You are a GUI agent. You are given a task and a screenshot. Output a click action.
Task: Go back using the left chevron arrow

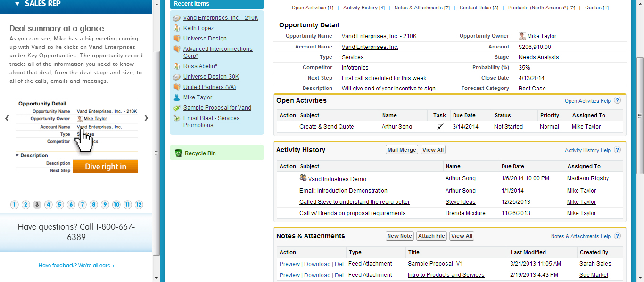7,118
